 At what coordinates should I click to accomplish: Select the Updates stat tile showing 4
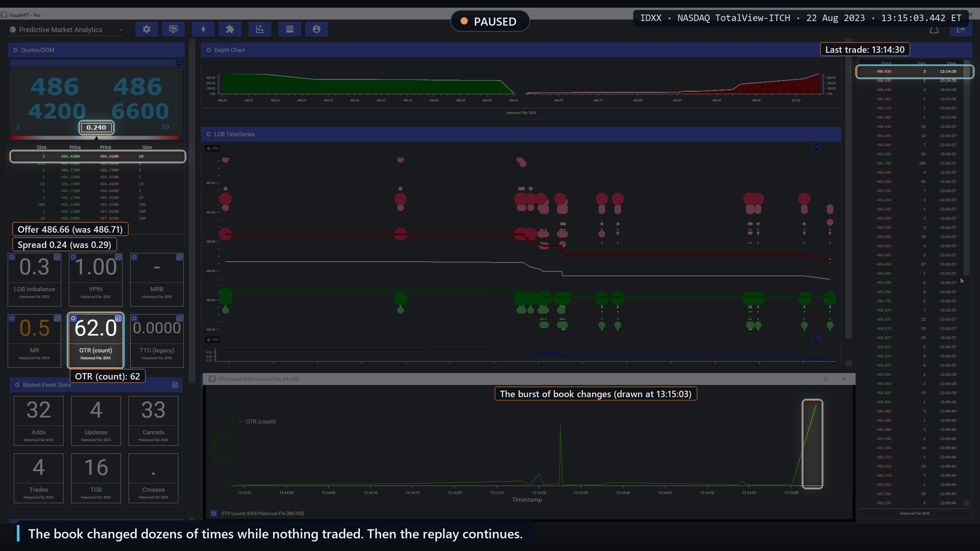pyautogui.click(x=96, y=421)
